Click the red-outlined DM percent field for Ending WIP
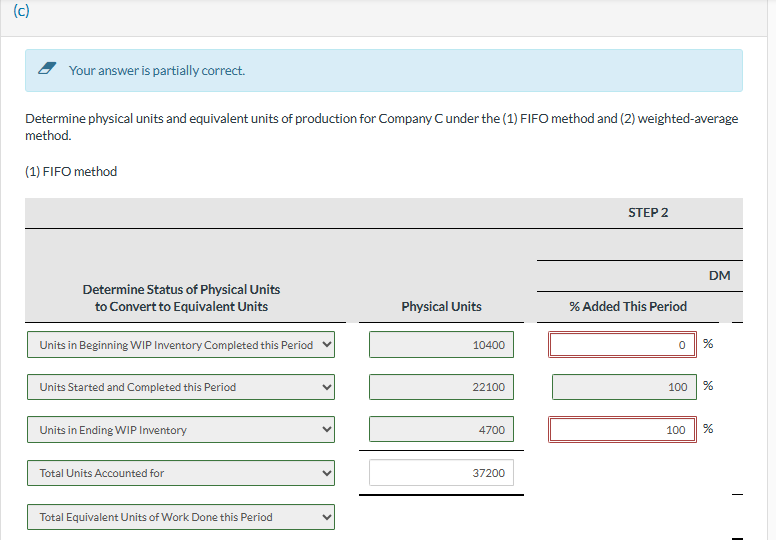Viewport: 776px width, 540px height. point(622,430)
